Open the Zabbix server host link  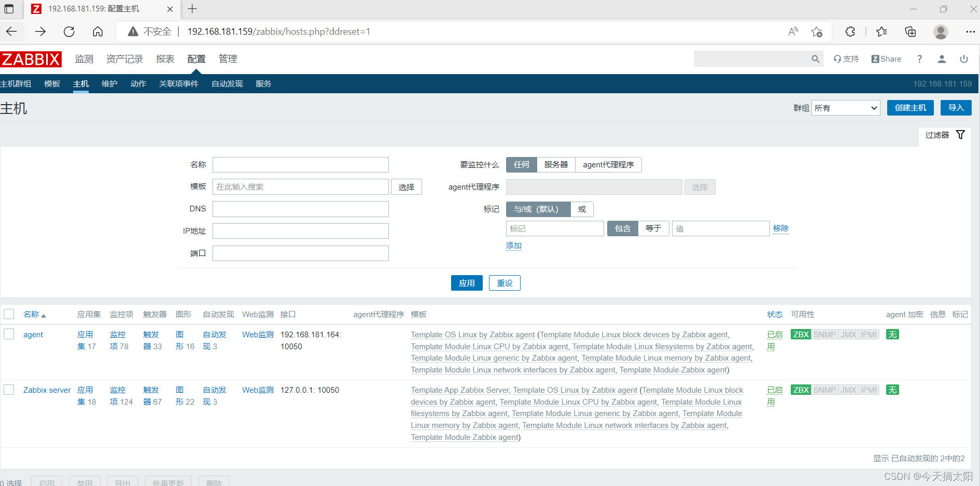47,390
